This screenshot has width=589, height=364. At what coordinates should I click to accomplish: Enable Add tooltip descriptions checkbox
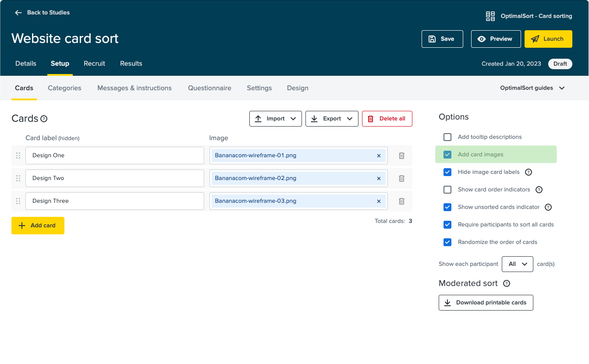point(447,137)
